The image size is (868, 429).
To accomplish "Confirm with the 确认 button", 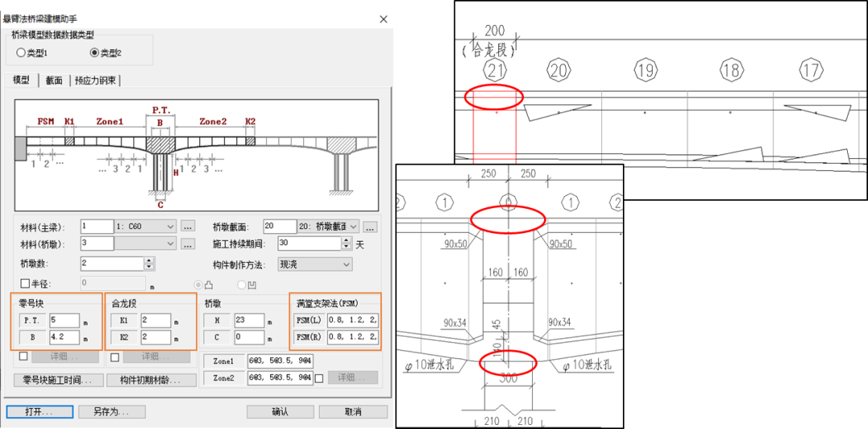I will 280,412.
